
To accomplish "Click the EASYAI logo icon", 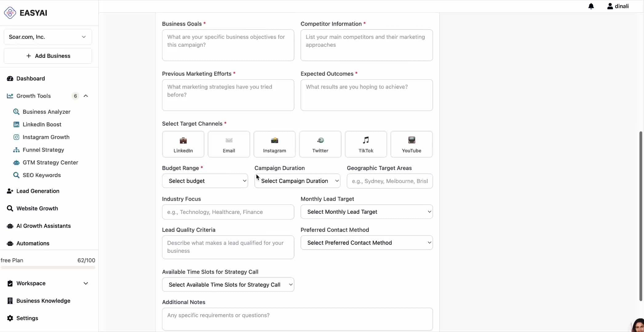I will tap(10, 13).
